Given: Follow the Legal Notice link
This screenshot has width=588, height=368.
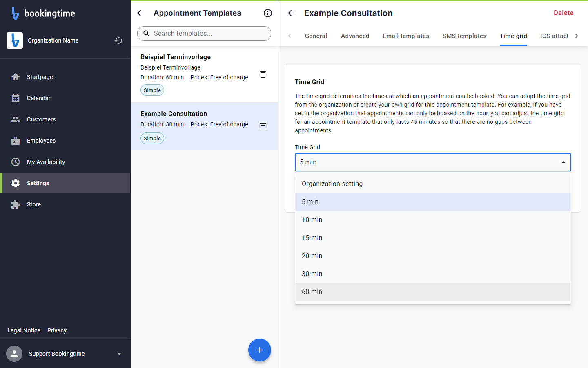Looking at the screenshot, I should click(24, 330).
